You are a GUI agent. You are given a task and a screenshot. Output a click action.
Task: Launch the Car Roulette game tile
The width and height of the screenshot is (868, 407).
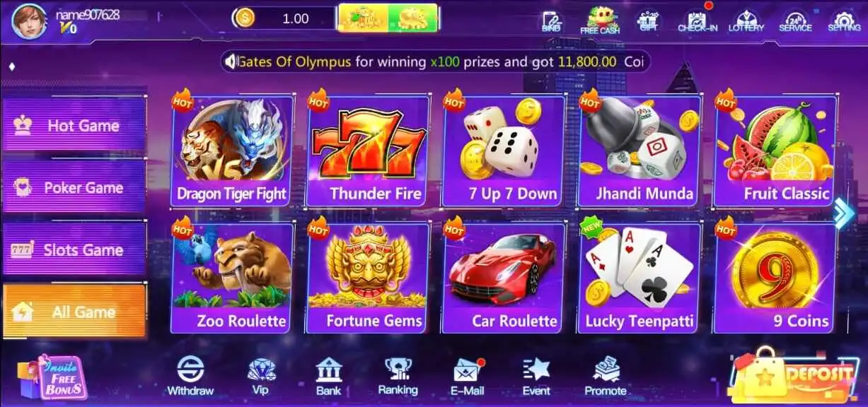tap(503, 278)
